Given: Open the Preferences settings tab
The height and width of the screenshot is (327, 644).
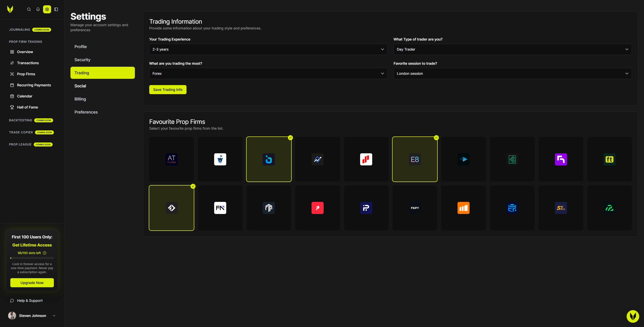Looking at the screenshot, I should [x=103, y=112].
